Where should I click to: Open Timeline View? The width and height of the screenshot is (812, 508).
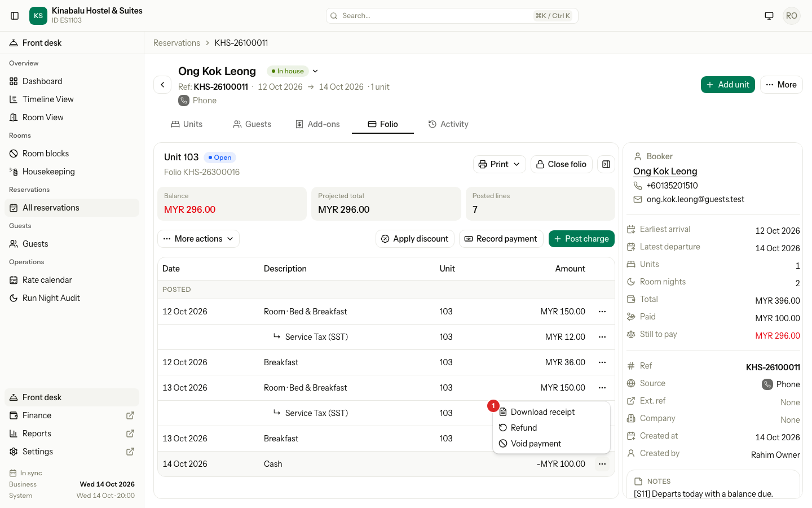72,99
